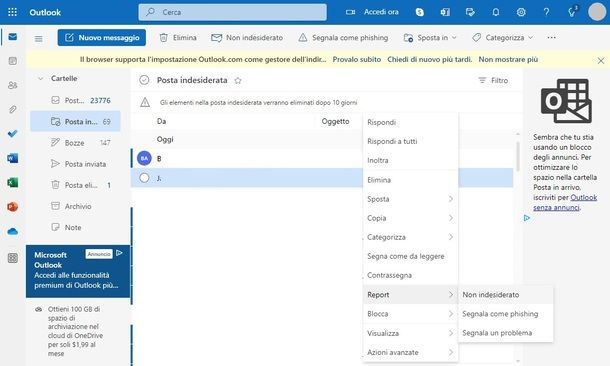Click the message list scrollbar
The image size is (610, 366).
click(x=518, y=156)
